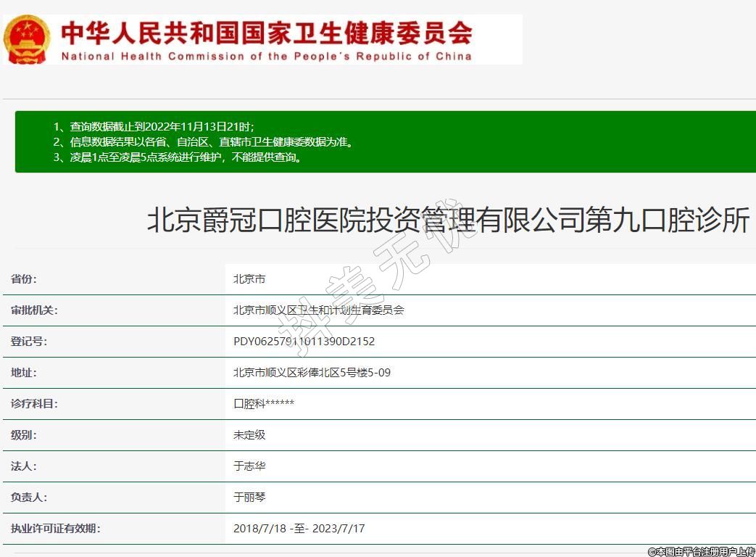Image resolution: width=756 pixels, height=557 pixels.
Task: Select the 北京市顺义区卫生和计划生育委员会 value
Action: pos(318,310)
